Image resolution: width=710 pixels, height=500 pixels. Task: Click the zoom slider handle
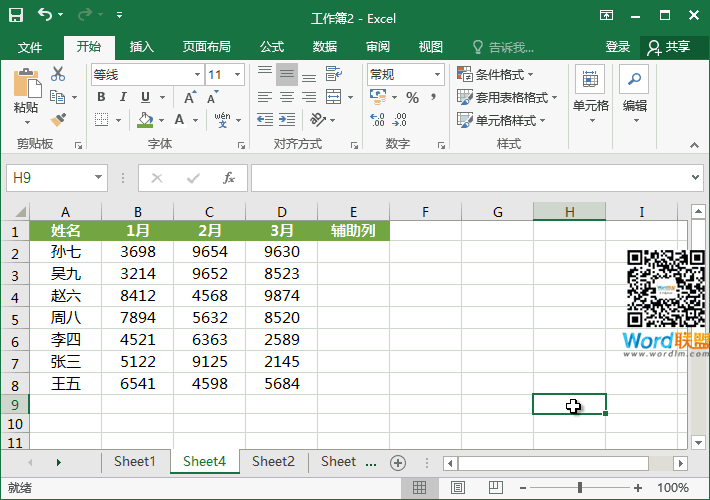(x=580, y=488)
